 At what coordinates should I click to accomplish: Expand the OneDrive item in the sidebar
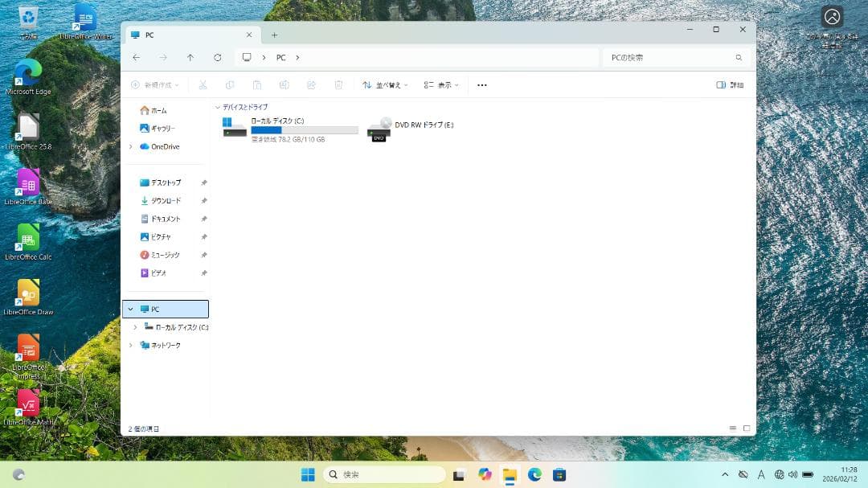pyautogui.click(x=131, y=146)
